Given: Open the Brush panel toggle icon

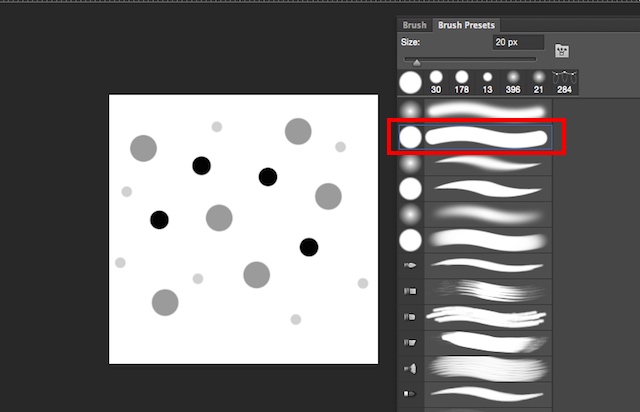Looking at the screenshot, I should [562, 51].
